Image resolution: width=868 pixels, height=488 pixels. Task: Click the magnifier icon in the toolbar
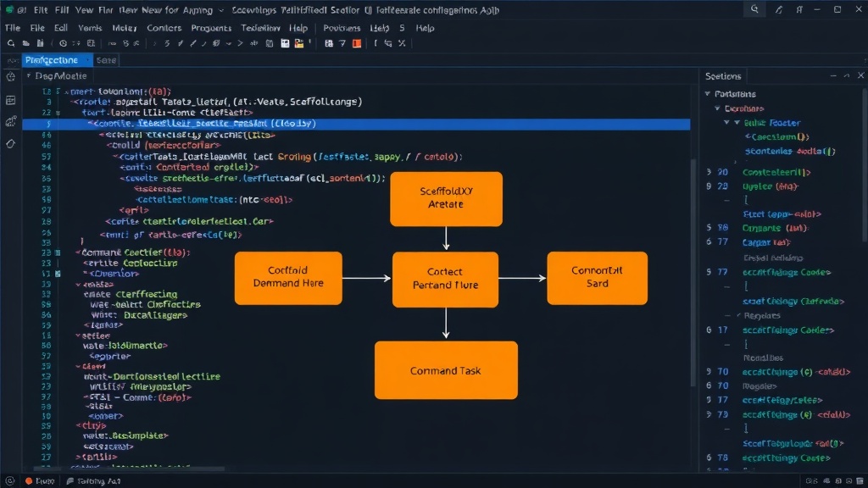coord(11,43)
